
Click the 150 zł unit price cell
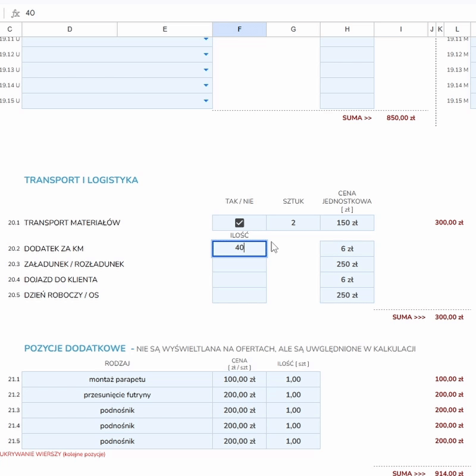pyautogui.click(x=347, y=223)
